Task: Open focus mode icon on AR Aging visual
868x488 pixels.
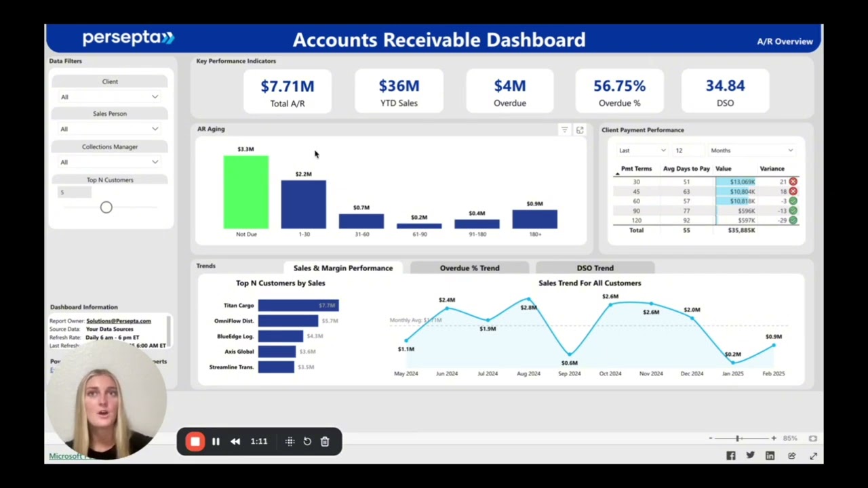Action: pyautogui.click(x=580, y=130)
